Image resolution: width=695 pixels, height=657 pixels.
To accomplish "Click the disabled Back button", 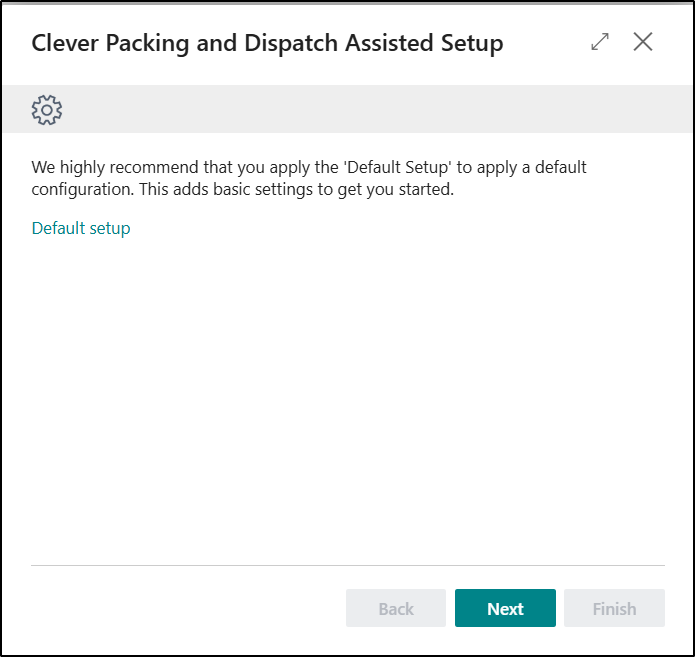I will point(396,608).
